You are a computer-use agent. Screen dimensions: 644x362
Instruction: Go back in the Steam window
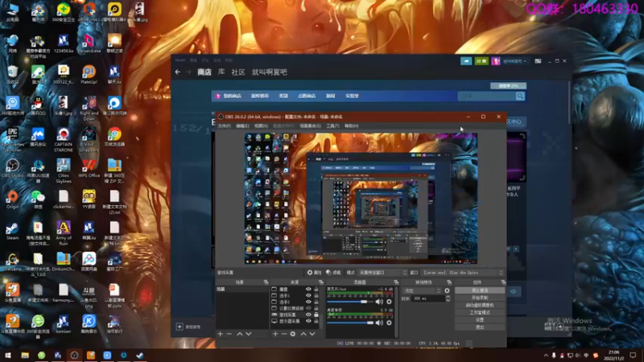pos(177,72)
